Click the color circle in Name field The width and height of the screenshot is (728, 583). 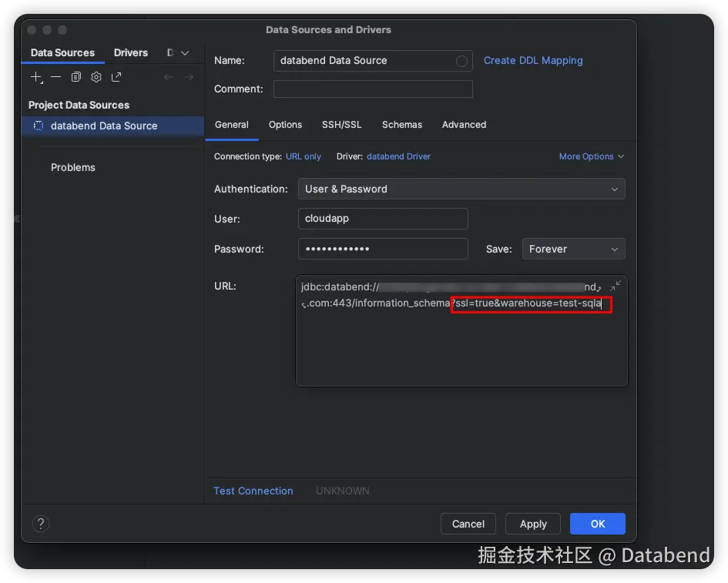[461, 61]
